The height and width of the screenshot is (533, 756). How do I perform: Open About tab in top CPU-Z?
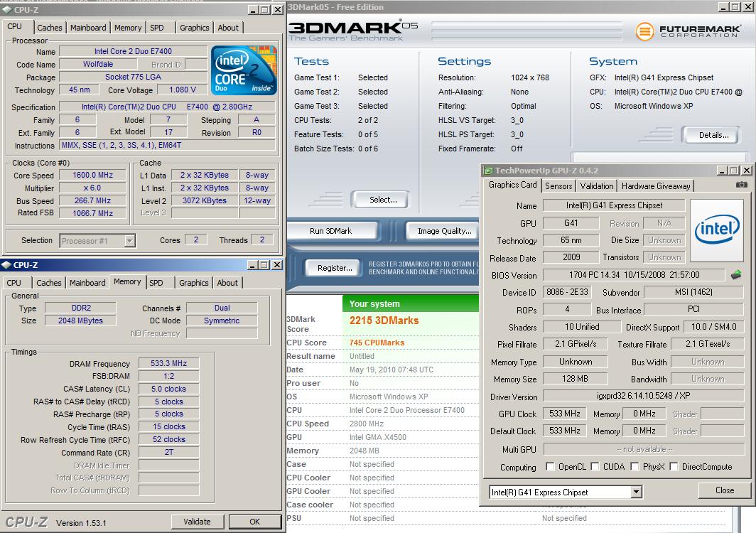228,28
